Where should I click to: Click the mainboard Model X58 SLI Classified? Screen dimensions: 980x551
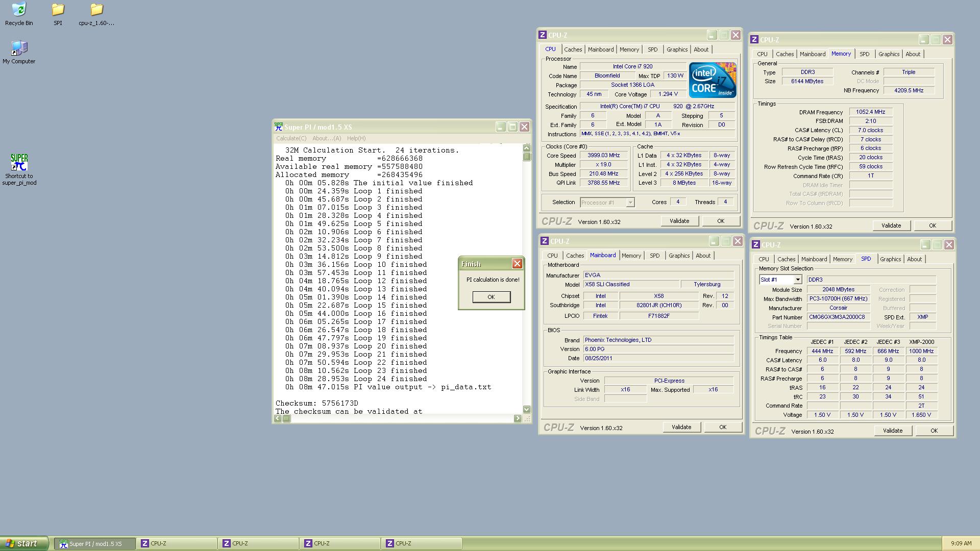pos(631,285)
